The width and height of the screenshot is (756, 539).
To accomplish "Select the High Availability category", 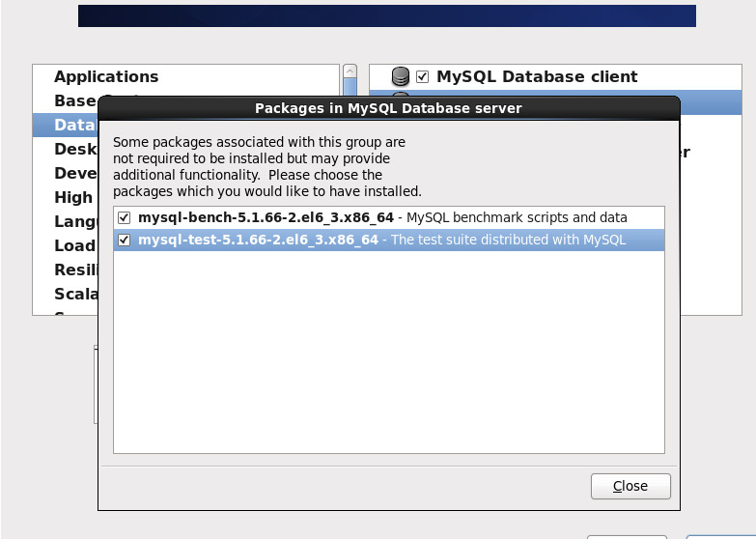I will [x=73, y=197].
